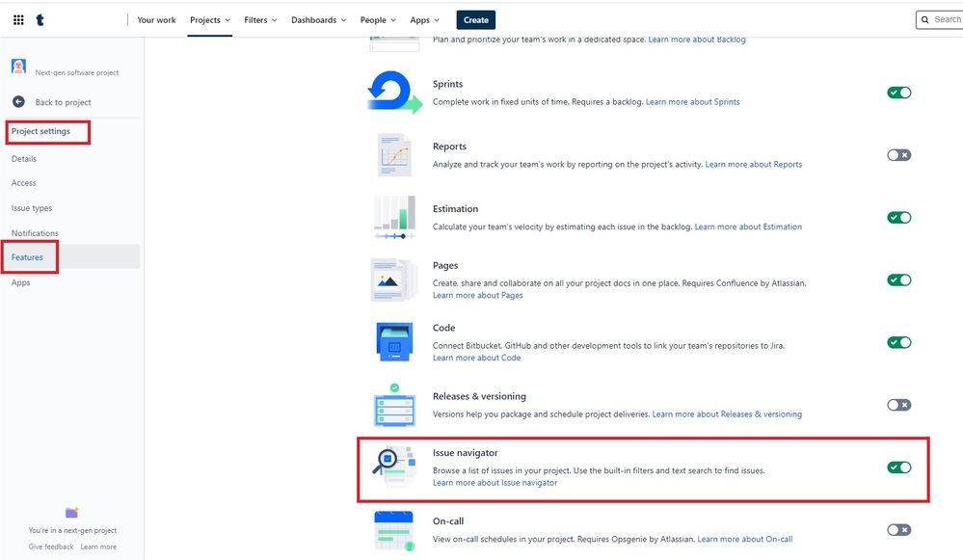Click the next-gen project folder icon

pos(72,512)
